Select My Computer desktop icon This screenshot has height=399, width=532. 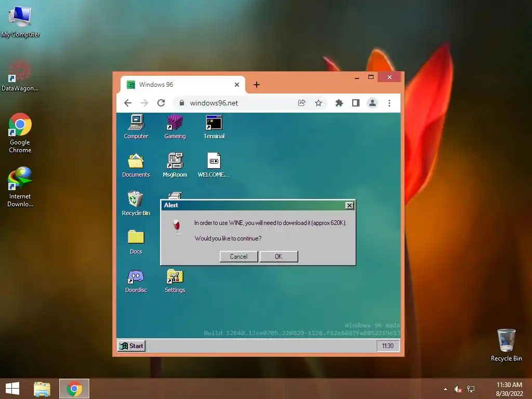(x=20, y=21)
